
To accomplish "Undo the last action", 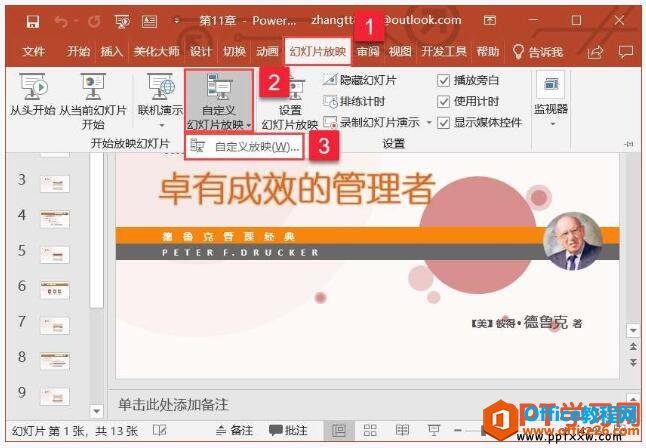I will pyautogui.click(x=62, y=21).
